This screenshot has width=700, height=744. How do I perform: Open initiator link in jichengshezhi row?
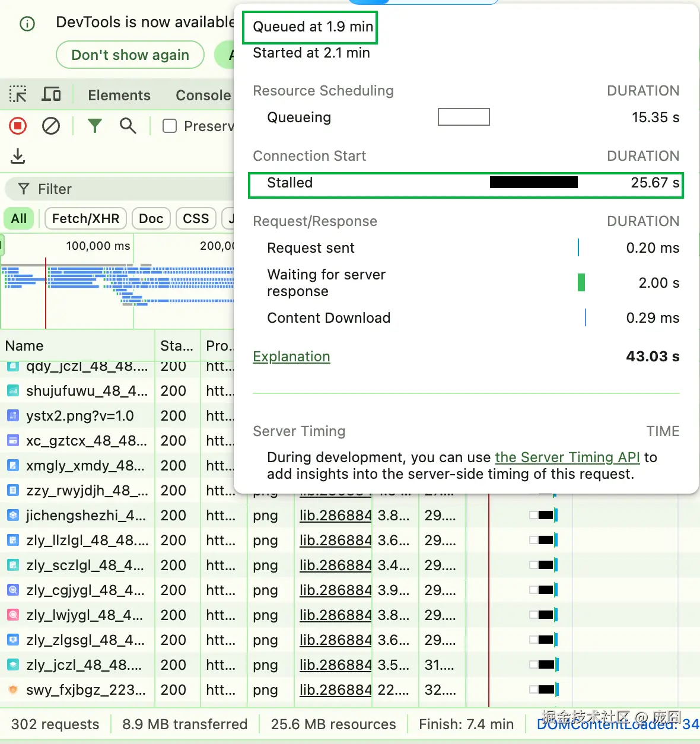tap(335, 516)
